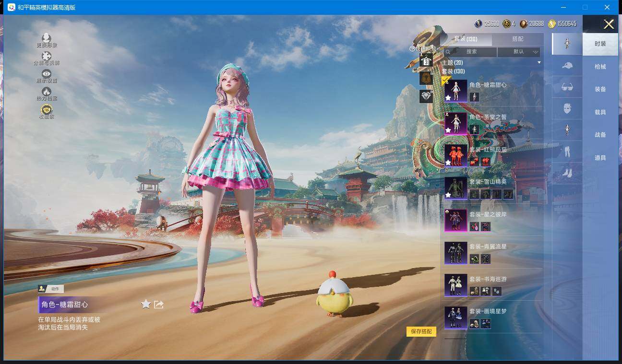
Task: Toggle the star on 角色-圣堂之誓 thumbnail
Action: (448, 130)
